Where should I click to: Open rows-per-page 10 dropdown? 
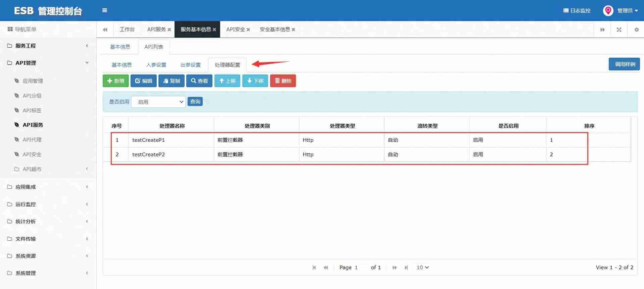[423, 268]
